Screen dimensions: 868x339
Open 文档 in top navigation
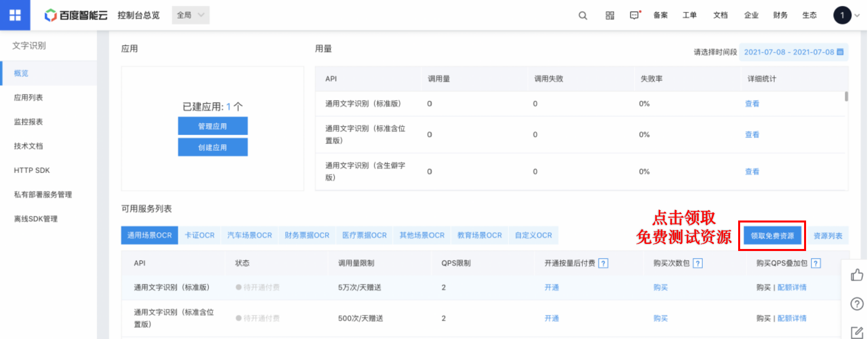point(721,15)
